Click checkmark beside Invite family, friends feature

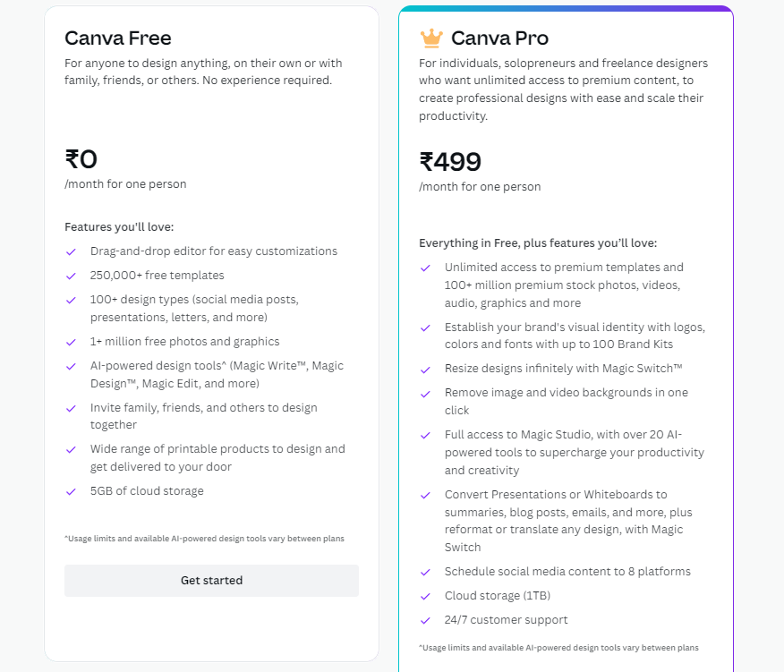[x=71, y=409]
